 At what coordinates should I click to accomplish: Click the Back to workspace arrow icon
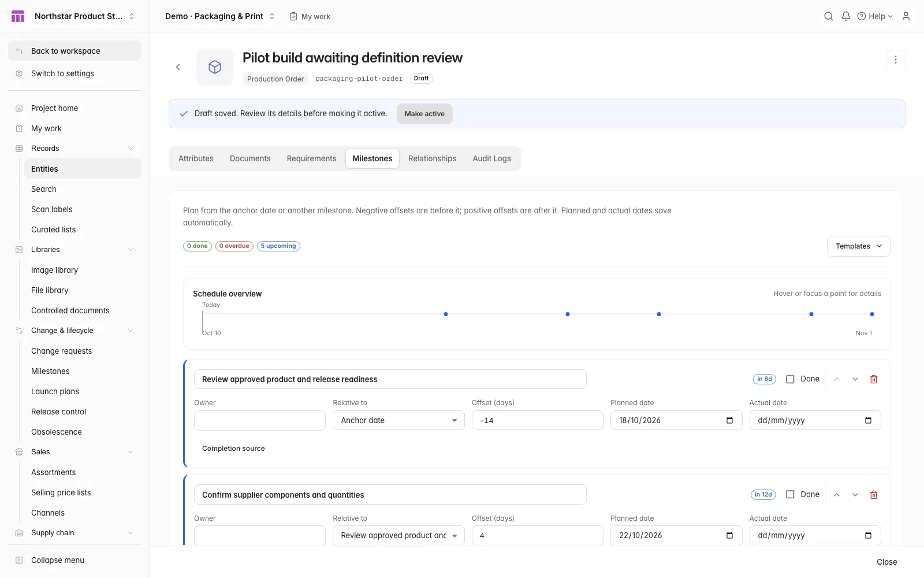[x=19, y=51]
